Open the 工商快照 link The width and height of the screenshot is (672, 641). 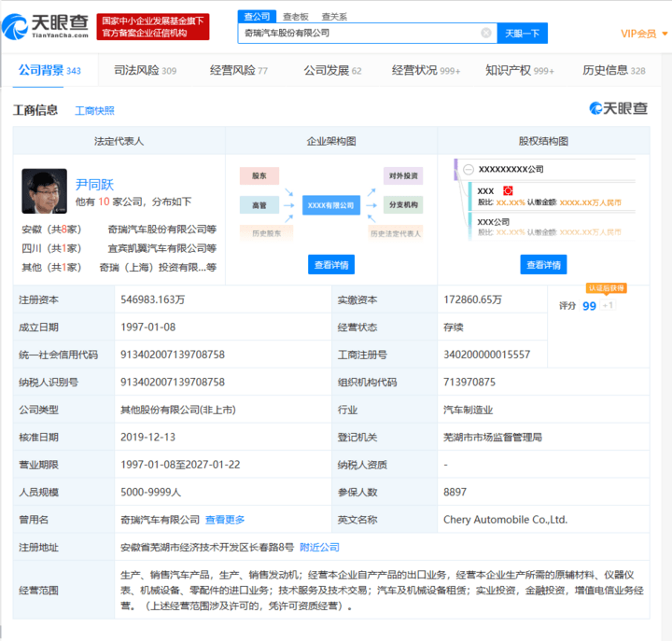(x=94, y=110)
